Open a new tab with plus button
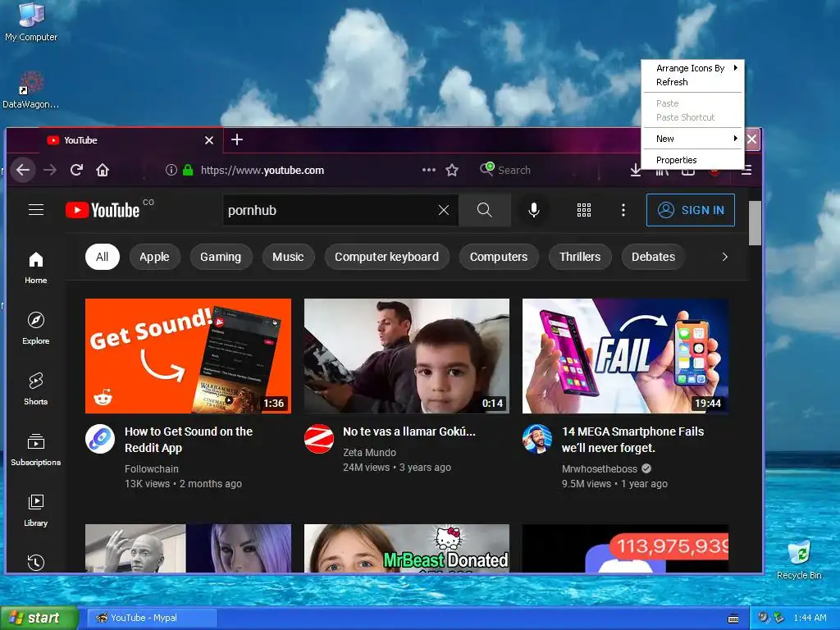This screenshot has height=630, width=840. pos(237,139)
